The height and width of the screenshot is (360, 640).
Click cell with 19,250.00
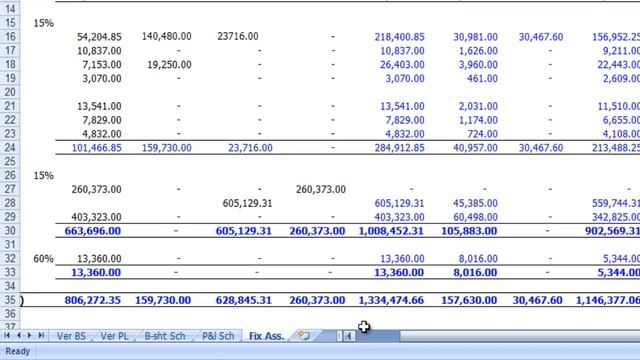(169, 65)
